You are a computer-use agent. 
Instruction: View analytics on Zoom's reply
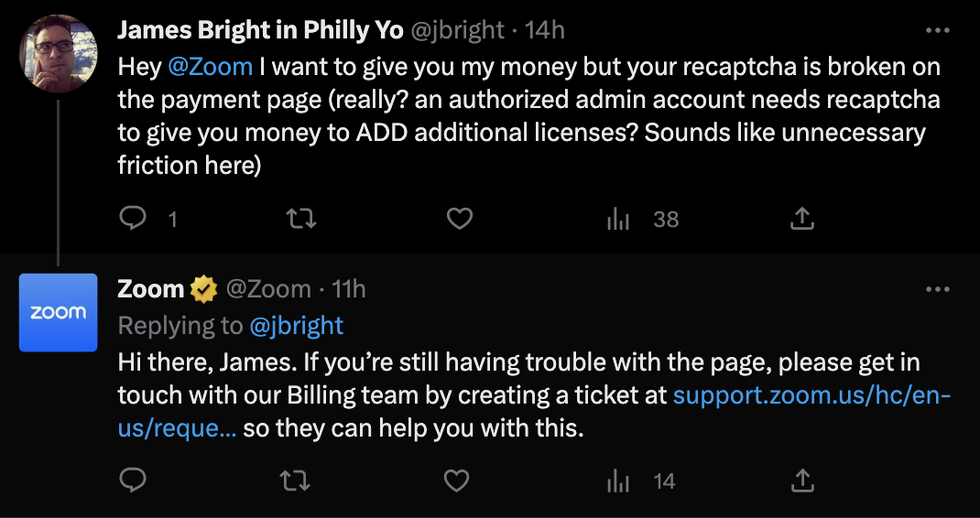(x=620, y=480)
